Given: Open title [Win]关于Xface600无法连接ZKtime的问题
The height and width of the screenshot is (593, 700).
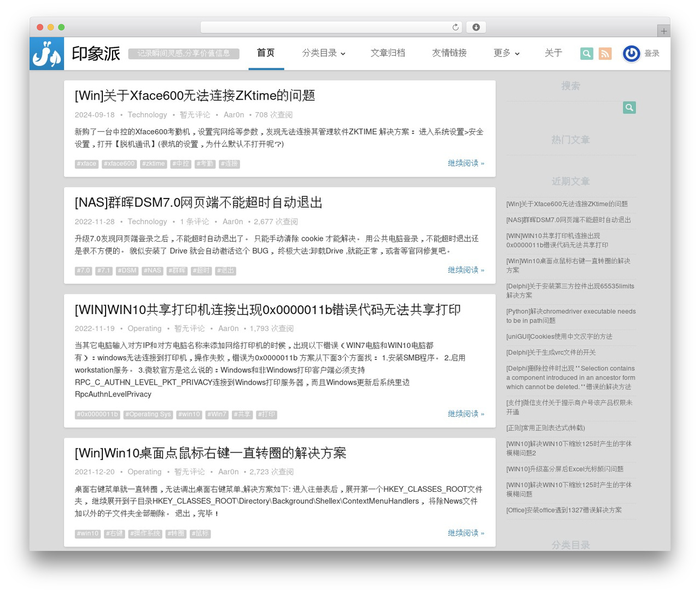Looking at the screenshot, I should pos(195,96).
